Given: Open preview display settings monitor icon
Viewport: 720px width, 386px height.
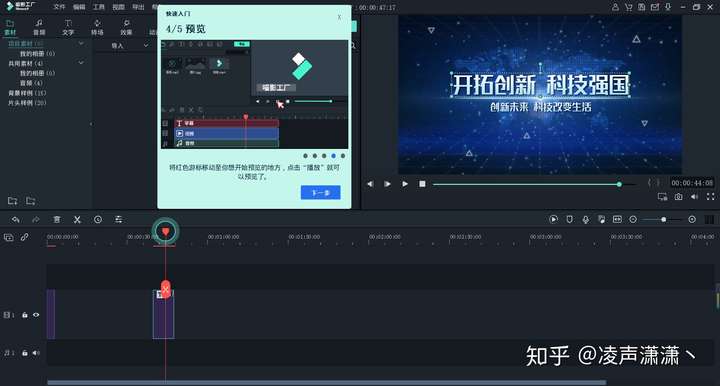Looking at the screenshot, I should tap(662, 196).
